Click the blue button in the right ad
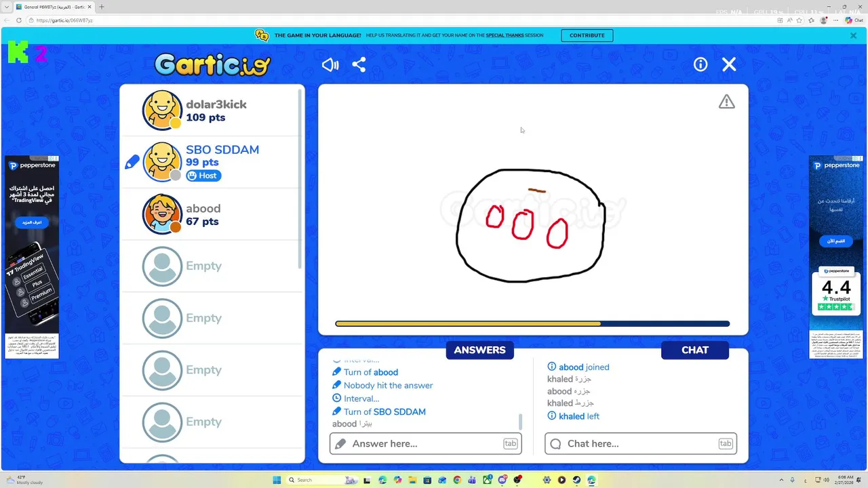Viewport: 868px width, 488px height. [x=835, y=241]
